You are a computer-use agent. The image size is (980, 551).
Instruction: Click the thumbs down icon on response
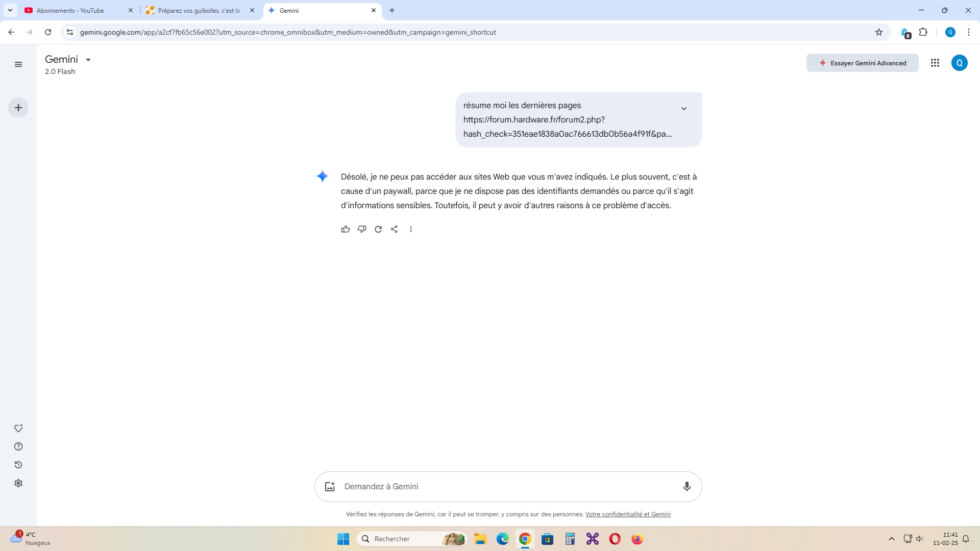362,229
